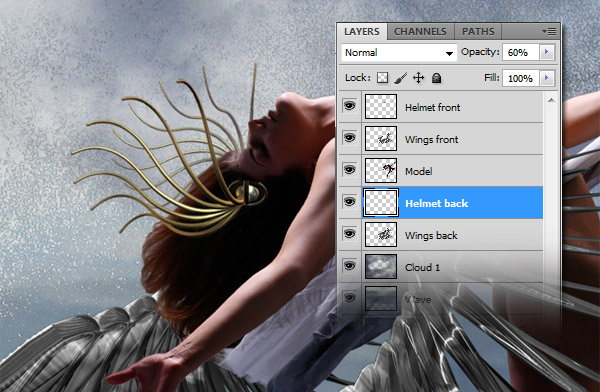Image resolution: width=600 pixels, height=392 pixels.
Task: Lock transparent pixels icon
Action: click(x=382, y=78)
